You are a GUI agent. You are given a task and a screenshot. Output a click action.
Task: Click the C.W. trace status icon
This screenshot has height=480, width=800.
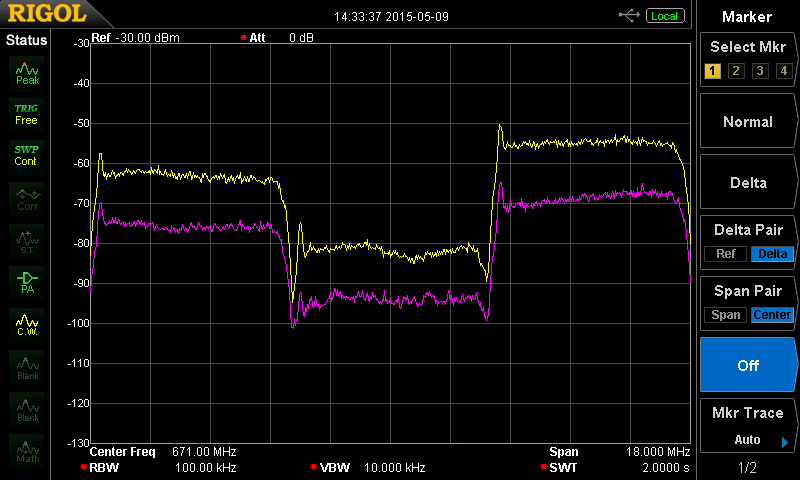[26, 324]
